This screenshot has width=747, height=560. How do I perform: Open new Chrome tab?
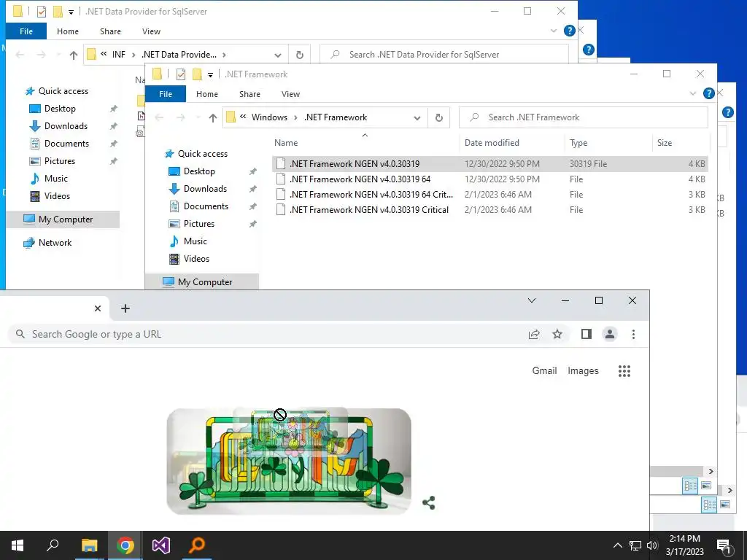(125, 308)
